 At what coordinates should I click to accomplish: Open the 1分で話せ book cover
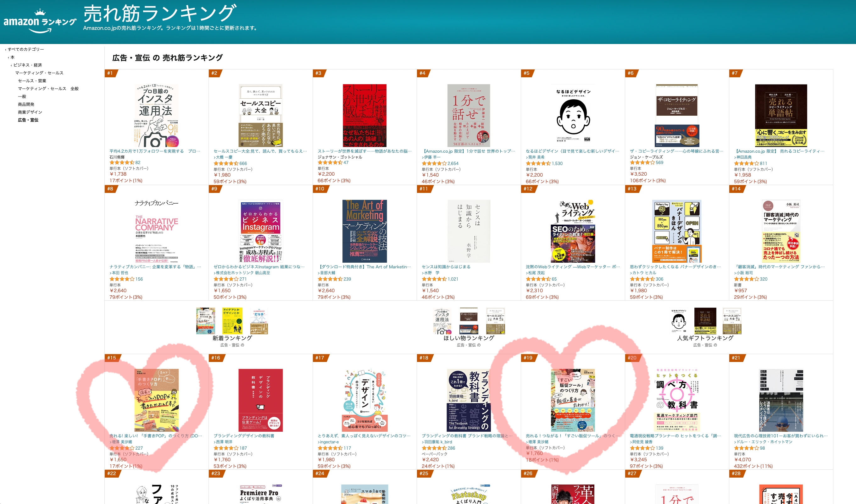pyautogui.click(x=468, y=115)
